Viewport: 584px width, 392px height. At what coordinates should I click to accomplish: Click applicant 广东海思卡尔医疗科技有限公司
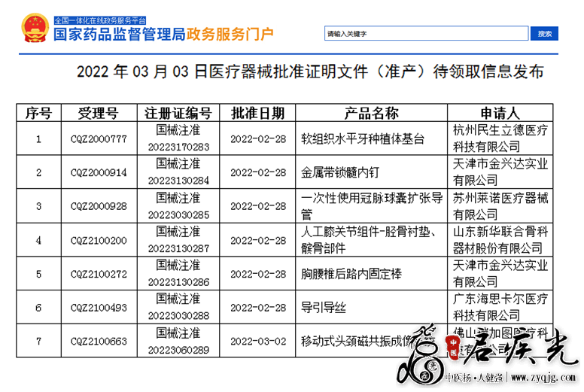pos(500,308)
